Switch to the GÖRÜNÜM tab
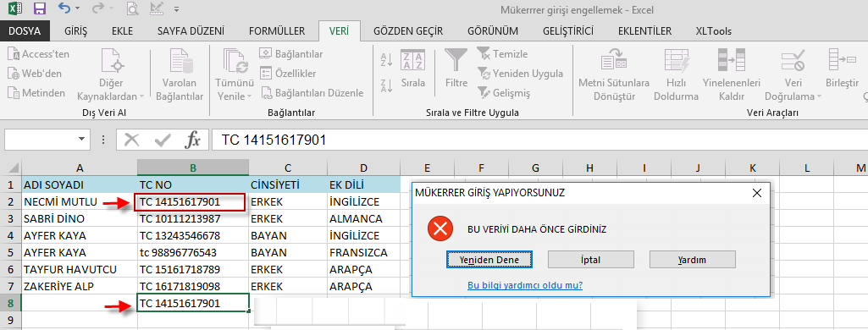The image size is (868, 330). (493, 31)
